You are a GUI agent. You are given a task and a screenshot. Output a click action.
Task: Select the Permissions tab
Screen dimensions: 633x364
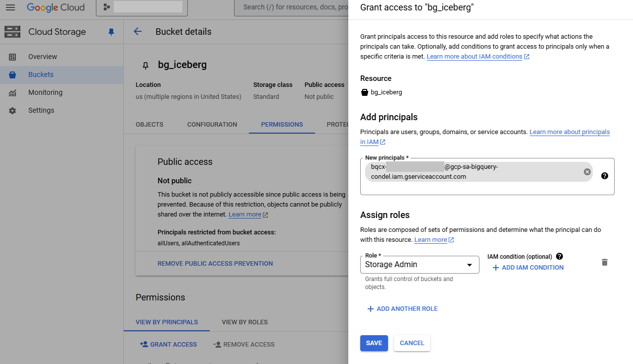282,125
